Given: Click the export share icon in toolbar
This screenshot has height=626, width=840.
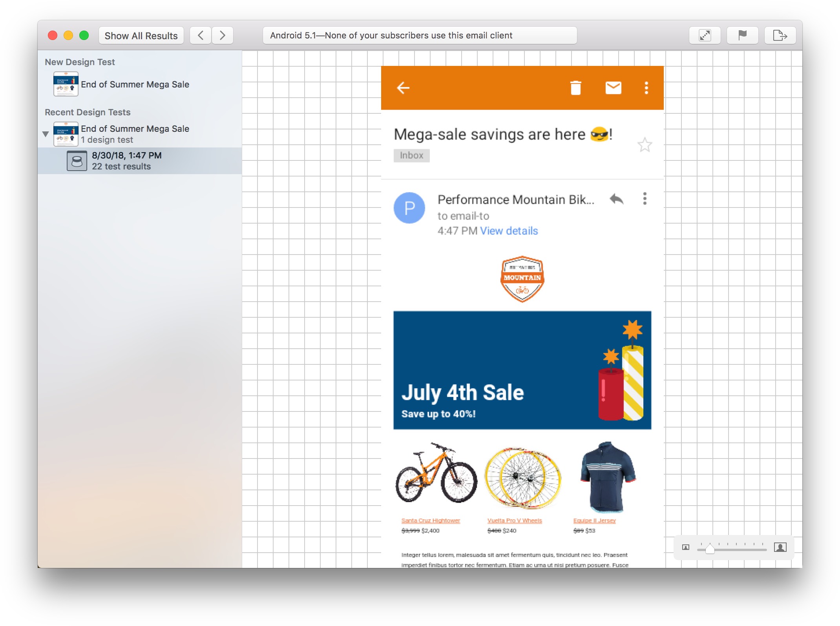Looking at the screenshot, I should pyautogui.click(x=780, y=36).
